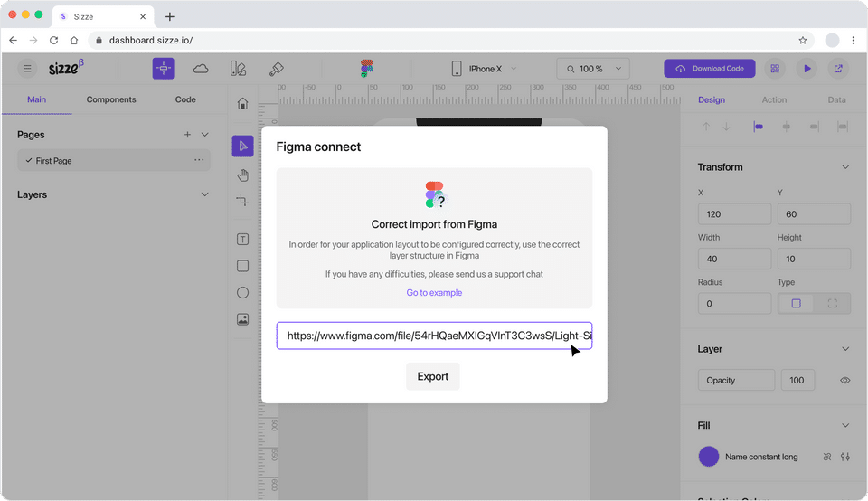Open the Action tab
This screenshot has width=868, height=501.
pyautogui.click(x=774, y=99)
